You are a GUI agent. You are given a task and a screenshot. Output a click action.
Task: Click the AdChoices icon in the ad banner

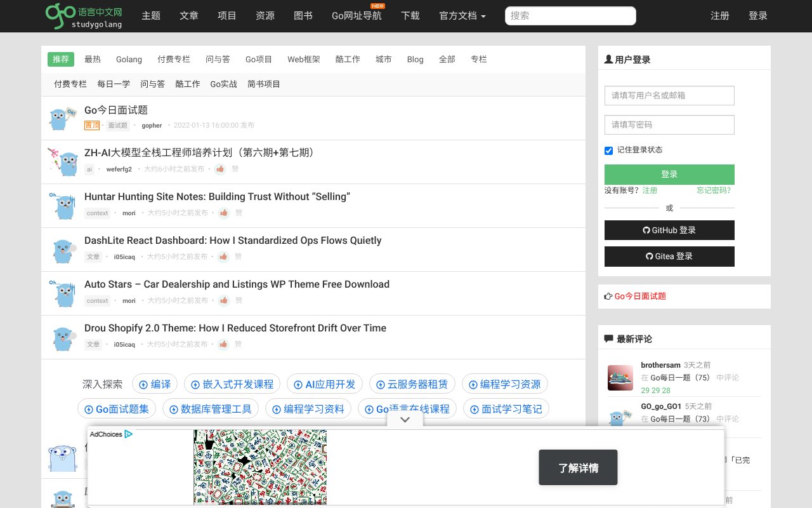pyautogui.click(x=129, y=434)
